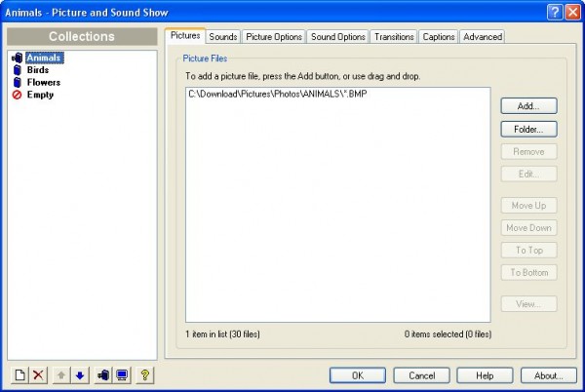Click the title bar help question button
The width and height of the screenshot is (585, 392).
coord(555,13)
